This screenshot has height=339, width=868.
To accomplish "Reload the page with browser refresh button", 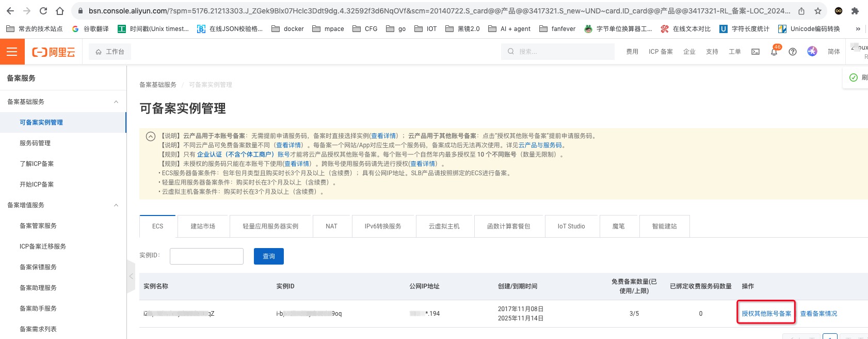I will point(43,11).
